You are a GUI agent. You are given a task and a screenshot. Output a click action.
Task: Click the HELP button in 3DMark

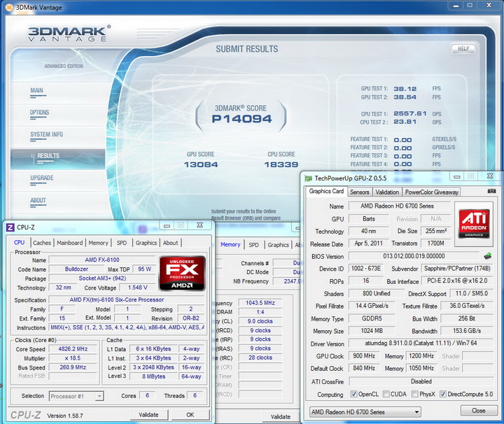point(463,48)
